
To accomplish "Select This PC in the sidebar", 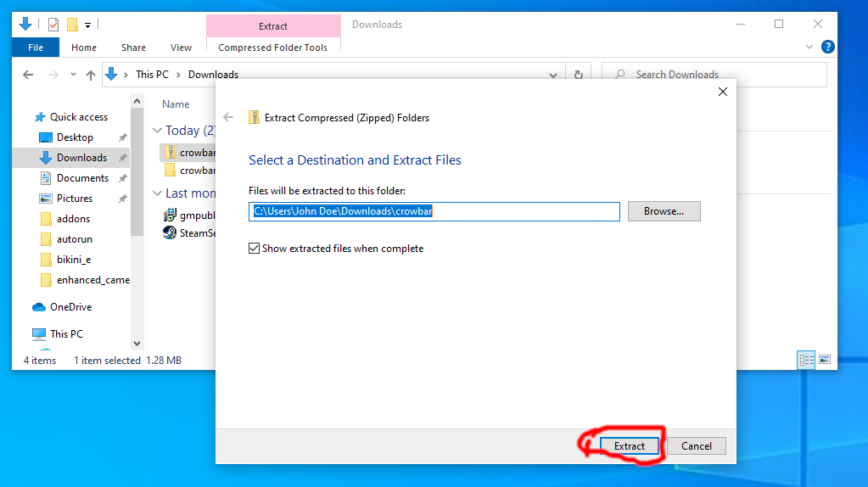I will tap(66, 333).
